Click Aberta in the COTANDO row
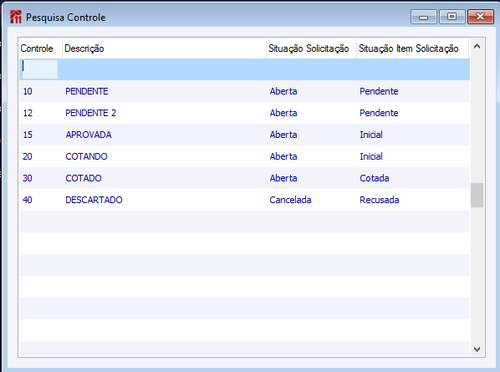The height and width of the screenshot is (372, 500). point(283,156)
